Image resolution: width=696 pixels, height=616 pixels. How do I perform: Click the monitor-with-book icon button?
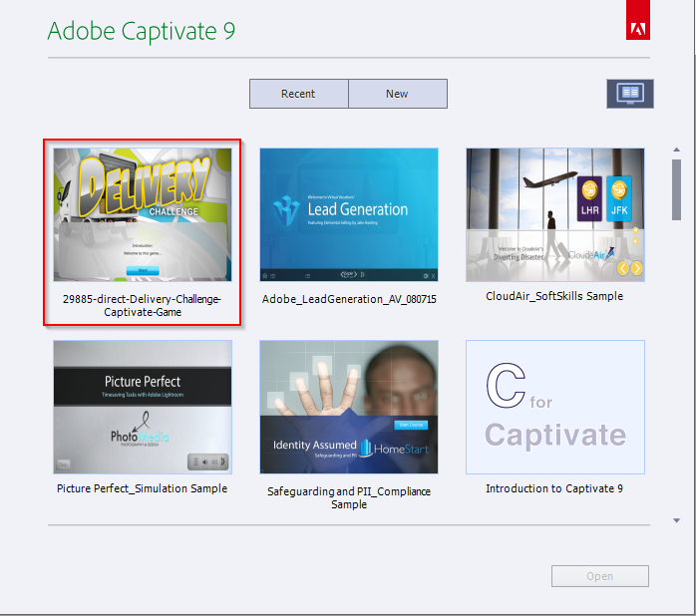tap(630, 94)
